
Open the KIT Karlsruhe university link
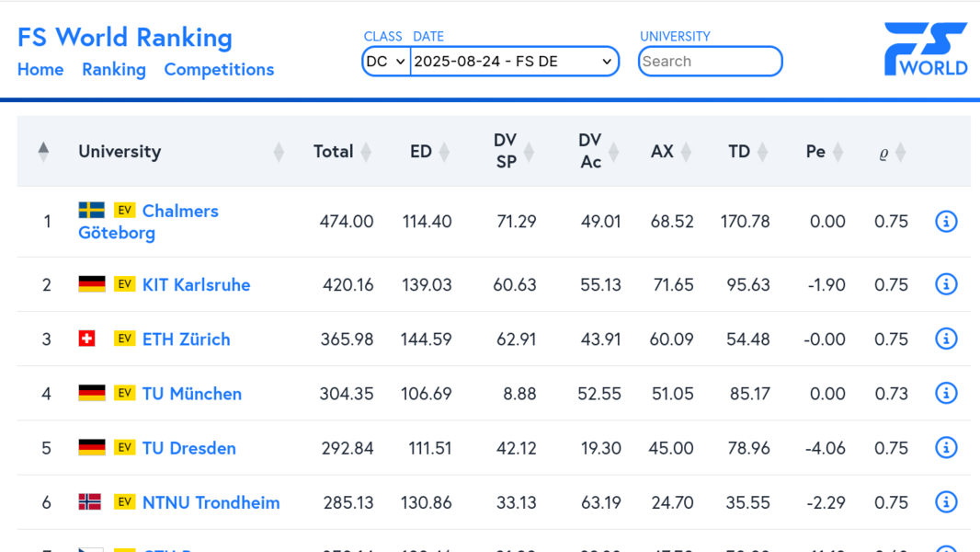click(x=196, y=285)
